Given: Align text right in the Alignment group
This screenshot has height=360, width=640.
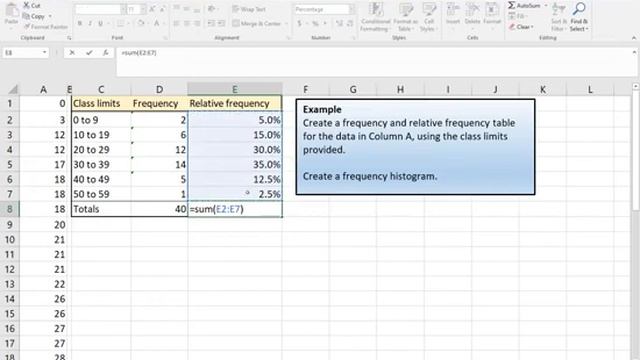Looking at the screenshot, I should (197, 24).
